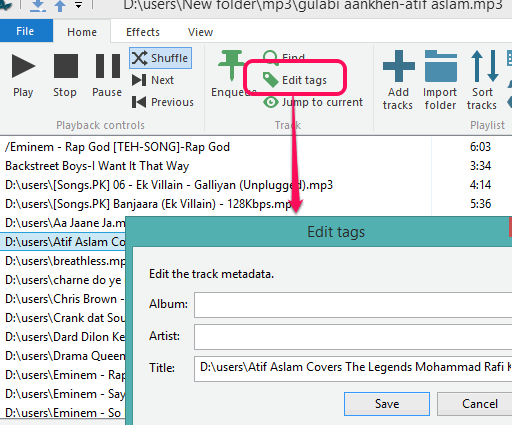Switch to the Effects tab
Screen dimensions: 512x425
click(x=143, y=32)
